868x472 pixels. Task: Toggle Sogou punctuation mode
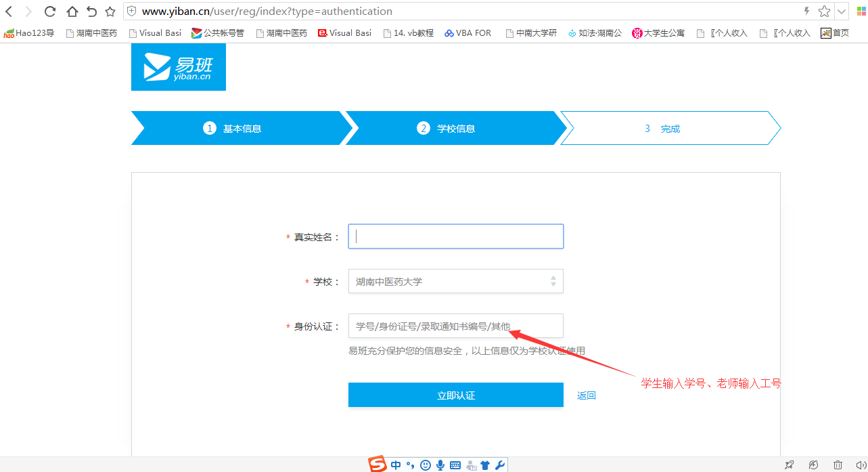pyautogui.click(x=410, y=465)
